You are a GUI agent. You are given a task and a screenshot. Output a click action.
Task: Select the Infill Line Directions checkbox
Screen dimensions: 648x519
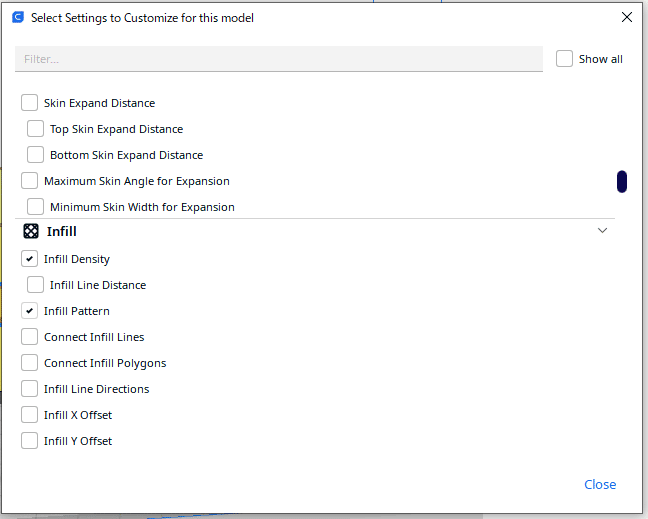29,389
